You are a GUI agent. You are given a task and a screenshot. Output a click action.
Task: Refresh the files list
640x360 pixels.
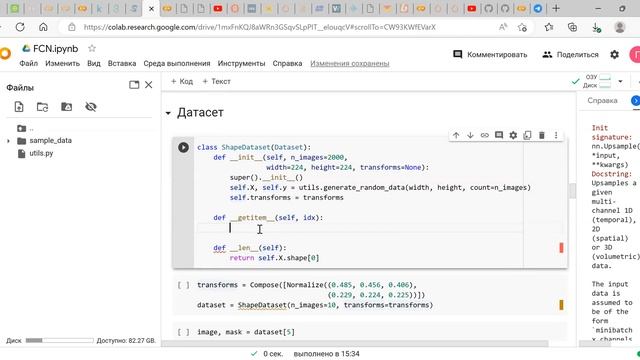tap(42, 107)
